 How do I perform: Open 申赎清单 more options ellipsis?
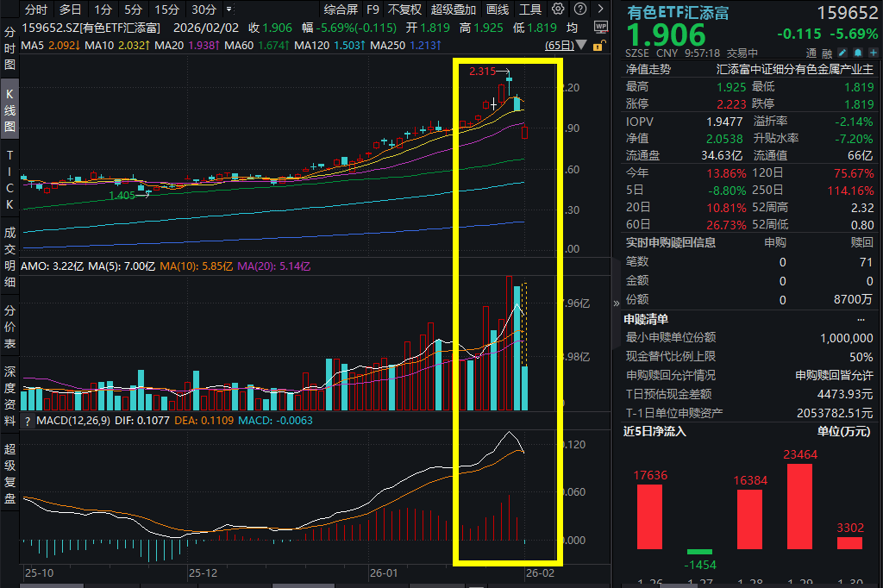861,320
